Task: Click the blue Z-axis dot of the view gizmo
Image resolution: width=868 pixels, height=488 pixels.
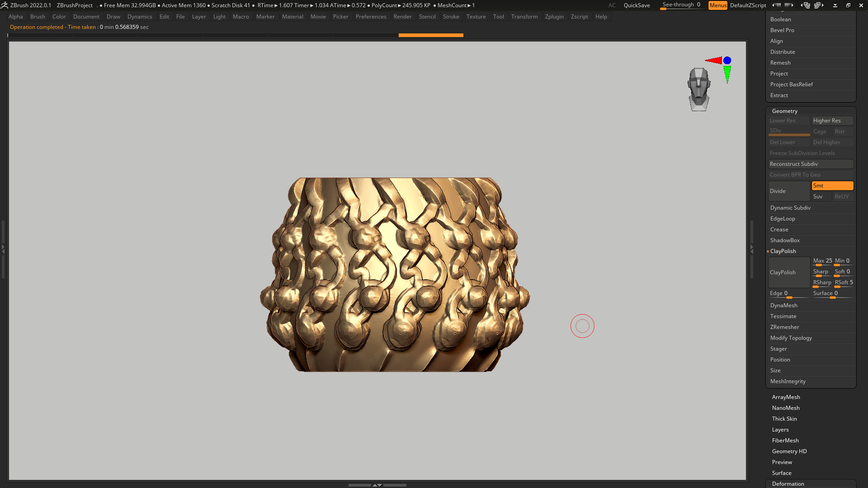Action: coord(727,60)
